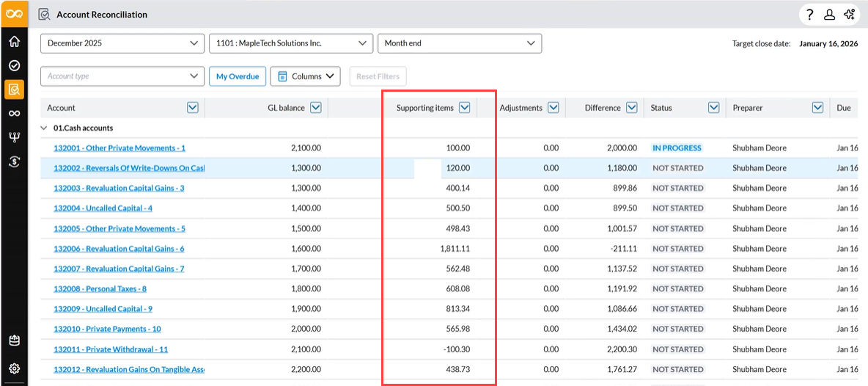Click the dollar sign sidebar icon

tap(14, 162)
